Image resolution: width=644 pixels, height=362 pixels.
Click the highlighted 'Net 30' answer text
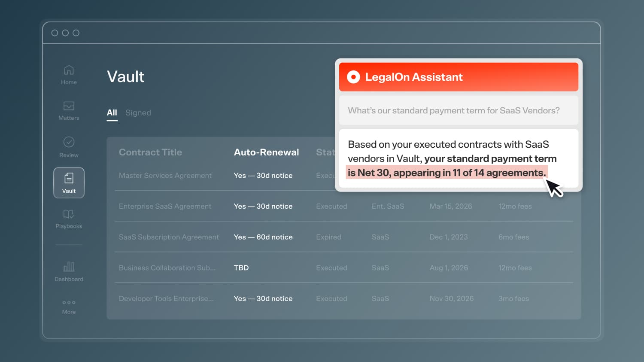pyautogui.click(x=447, y=173)
